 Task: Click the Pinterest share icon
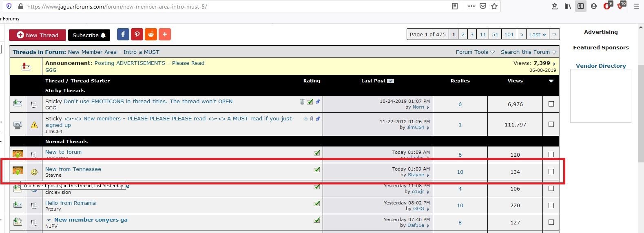pos(137,35)
